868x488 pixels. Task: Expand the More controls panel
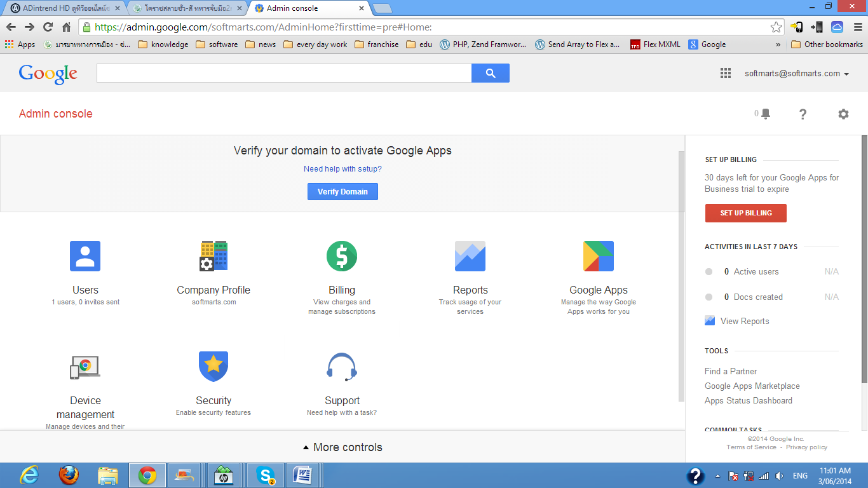[x=342, y=447]
